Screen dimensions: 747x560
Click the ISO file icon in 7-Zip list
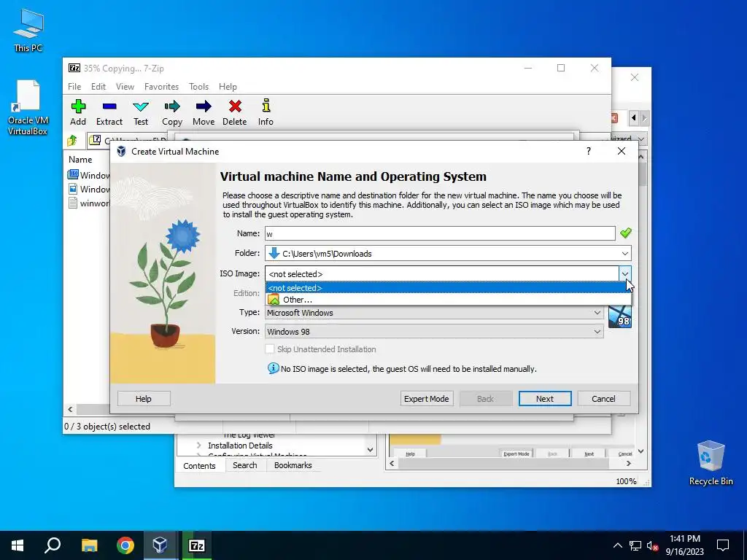(73, 175)
